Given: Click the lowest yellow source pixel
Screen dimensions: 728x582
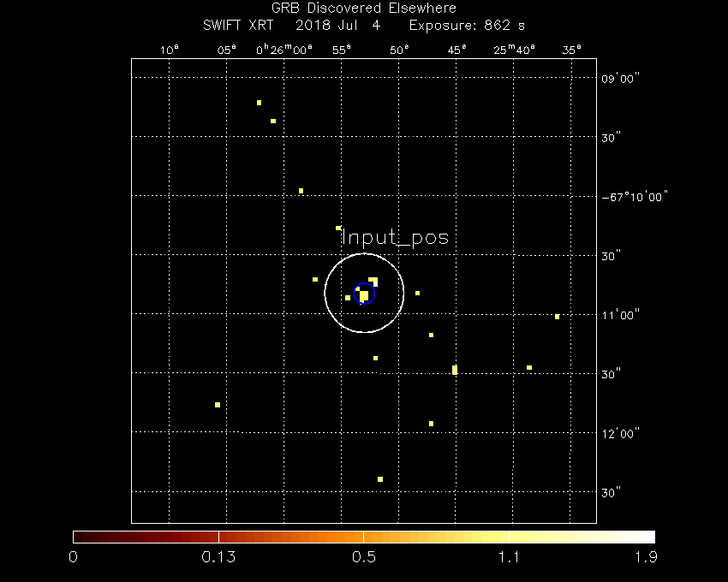Looking at the screenshot, I should (x=379, y=479).
